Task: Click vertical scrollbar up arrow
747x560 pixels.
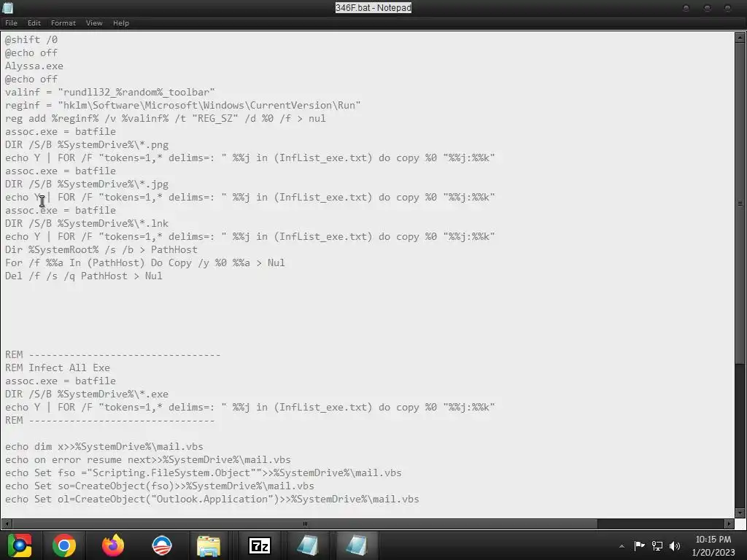Action: tap(740, 37)
